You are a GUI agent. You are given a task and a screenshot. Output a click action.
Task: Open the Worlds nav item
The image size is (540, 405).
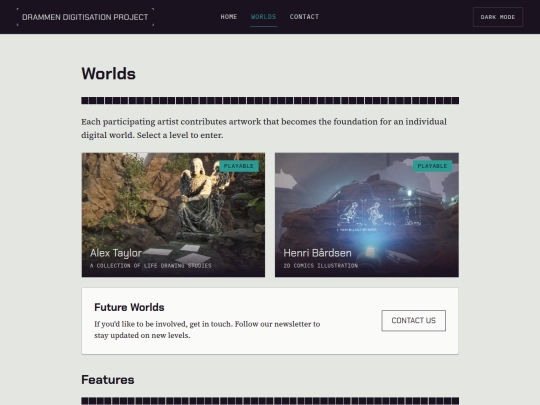[x=263, y=17]
